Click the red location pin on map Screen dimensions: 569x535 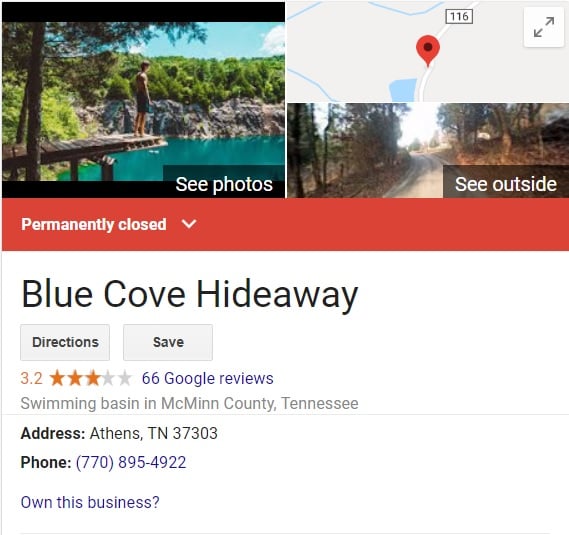(428, 50)
